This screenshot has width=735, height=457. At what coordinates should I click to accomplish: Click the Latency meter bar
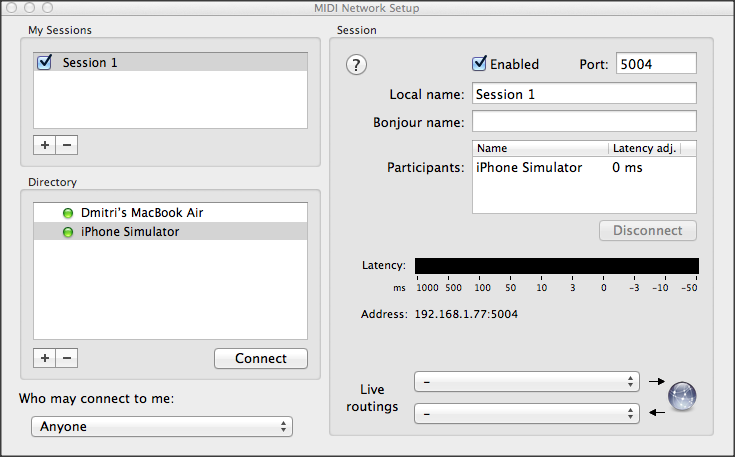tap(556, 266)
